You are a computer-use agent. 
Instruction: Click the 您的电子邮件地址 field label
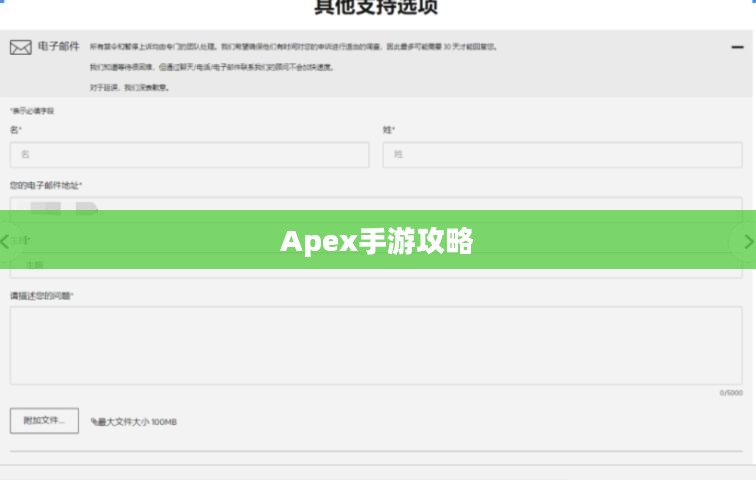pyautogui.click(x=46, y=186)
